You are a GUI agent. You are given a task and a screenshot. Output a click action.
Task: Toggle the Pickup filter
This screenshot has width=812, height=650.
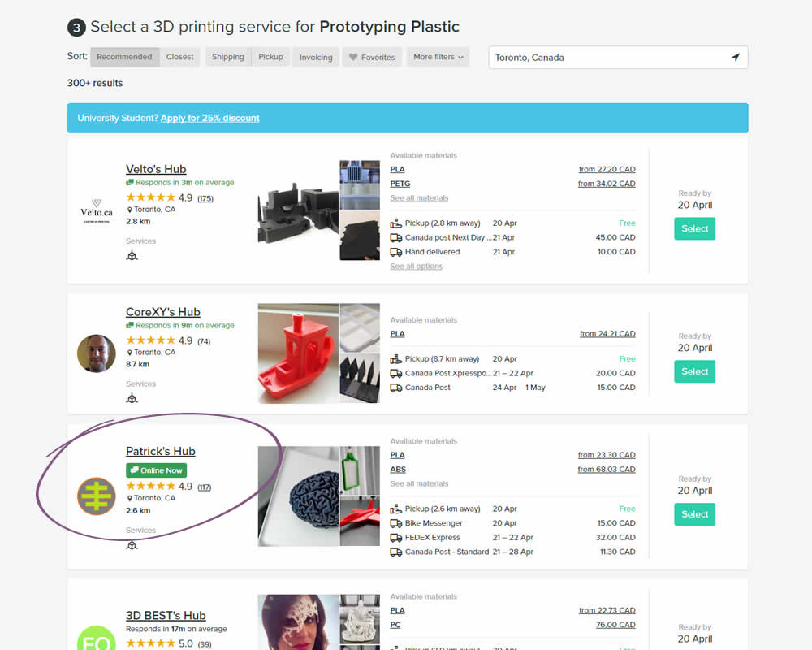tap(270, 57)
